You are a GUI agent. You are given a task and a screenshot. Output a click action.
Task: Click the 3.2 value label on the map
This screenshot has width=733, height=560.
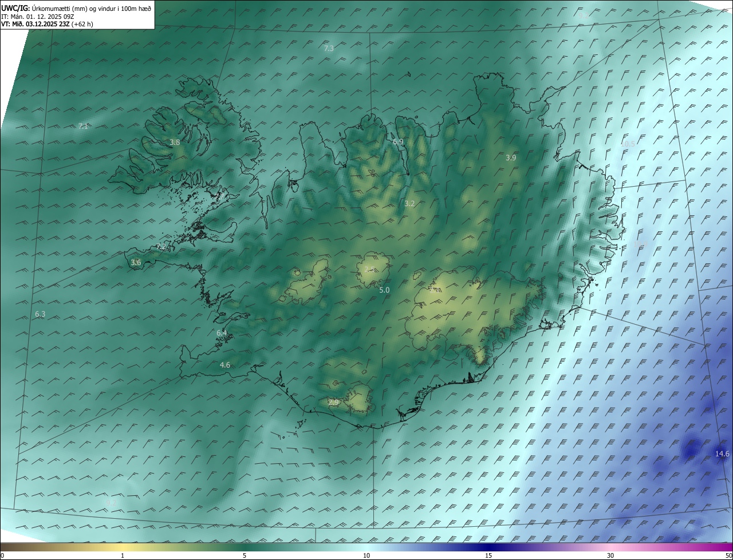click(409, 203)
